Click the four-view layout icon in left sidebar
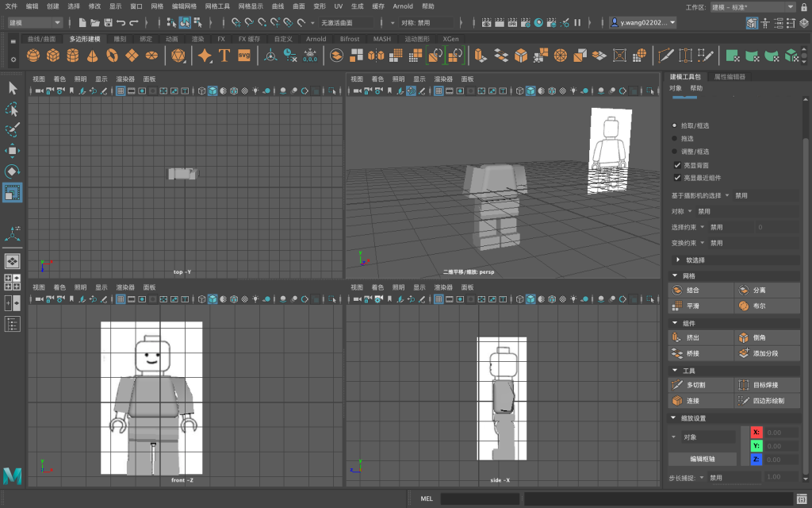The image size is (812, 508). click(12, 282)
